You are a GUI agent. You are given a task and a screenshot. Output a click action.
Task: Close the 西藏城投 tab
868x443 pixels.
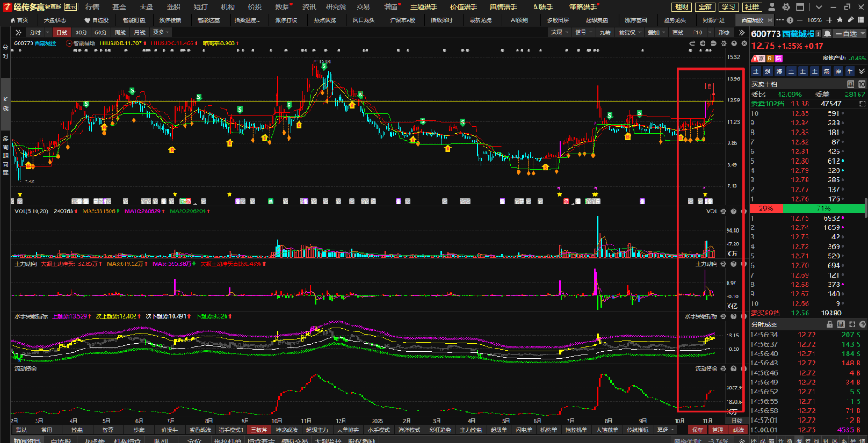pyautogui.click(x=769, y=19)
